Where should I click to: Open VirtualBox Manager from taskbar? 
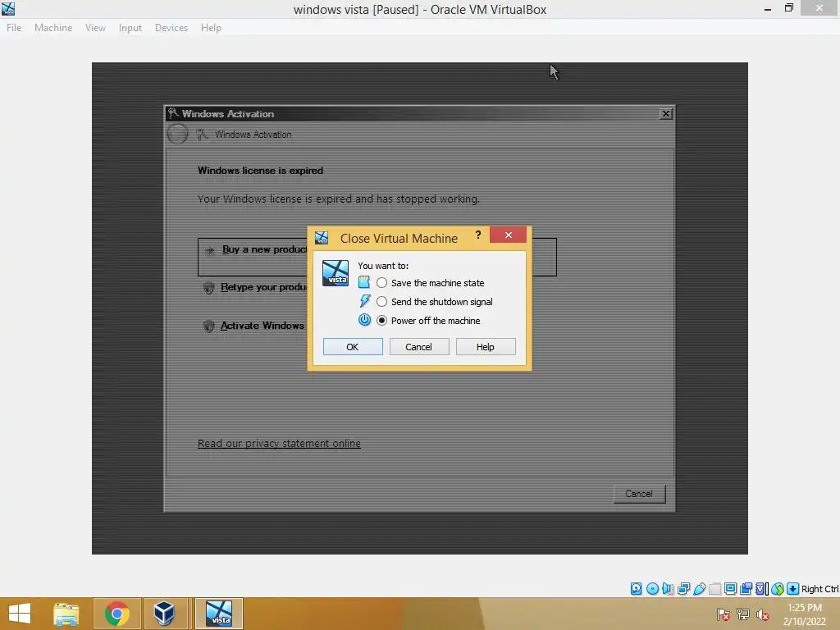pos(164,614)
